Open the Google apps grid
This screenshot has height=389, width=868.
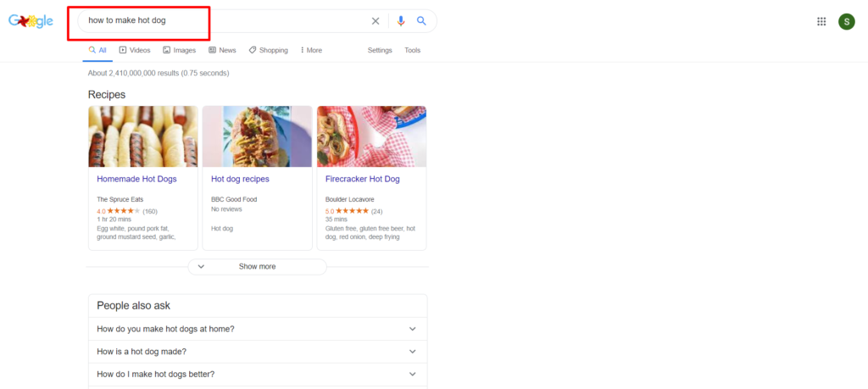click(821, 21)
